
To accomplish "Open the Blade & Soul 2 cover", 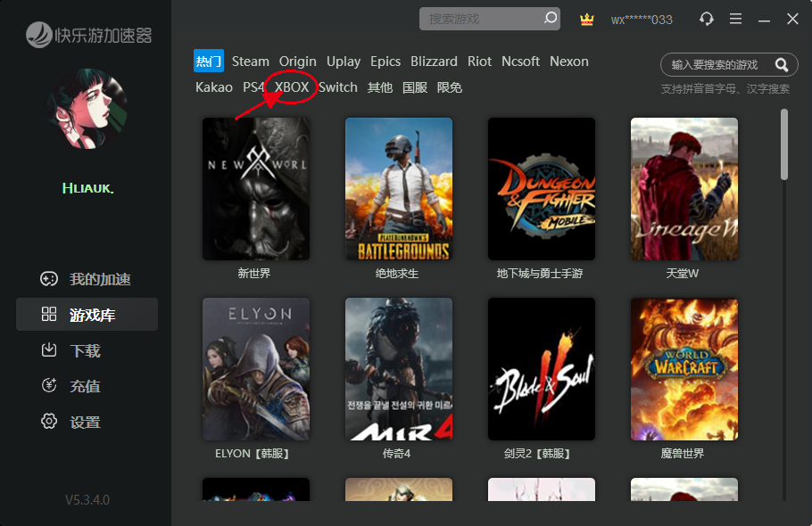I will point(541,369).
